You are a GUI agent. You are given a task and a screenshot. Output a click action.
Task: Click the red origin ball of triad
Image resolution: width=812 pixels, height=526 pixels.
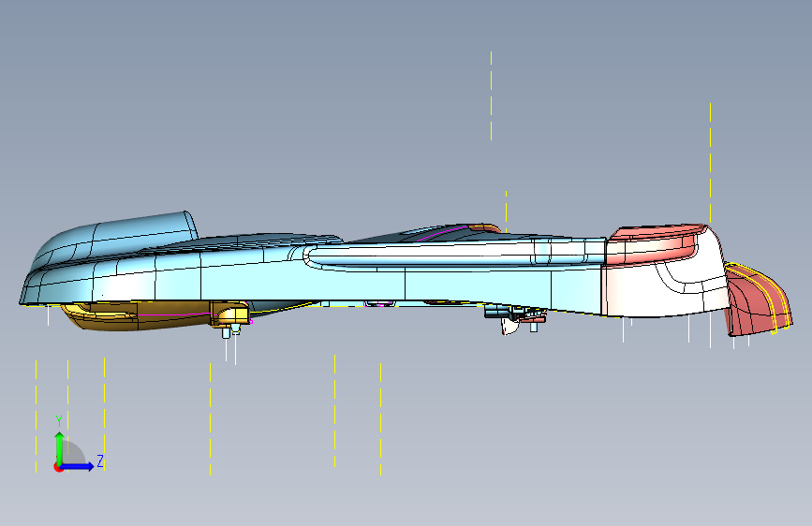pos(58,467)
